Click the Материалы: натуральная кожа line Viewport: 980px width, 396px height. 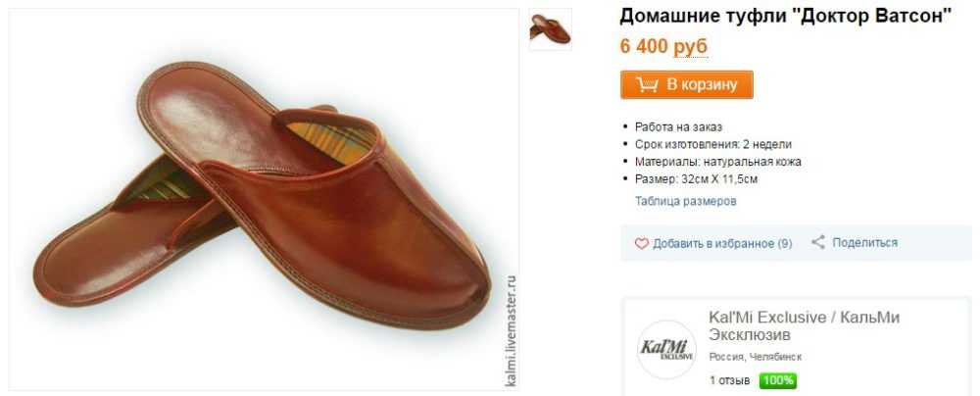pos(717,162)
